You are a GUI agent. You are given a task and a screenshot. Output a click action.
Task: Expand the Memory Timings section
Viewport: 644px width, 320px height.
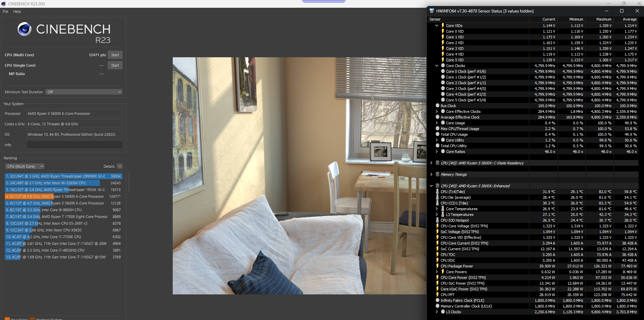pos(431,174)
